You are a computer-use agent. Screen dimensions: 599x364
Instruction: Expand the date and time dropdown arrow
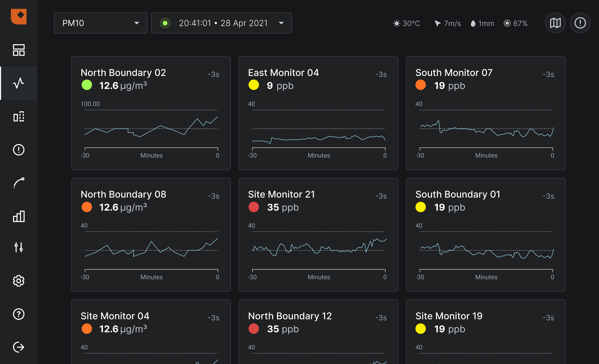tap(281, 23)
